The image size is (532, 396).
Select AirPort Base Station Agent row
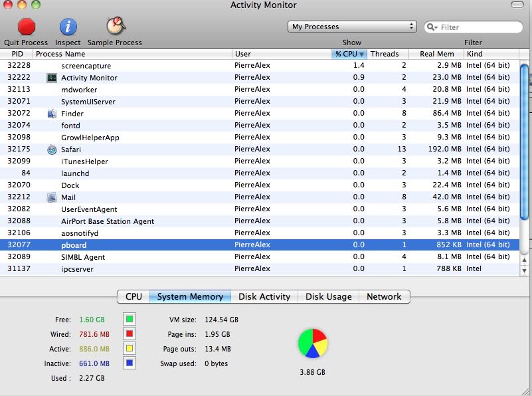click(260, 221)
